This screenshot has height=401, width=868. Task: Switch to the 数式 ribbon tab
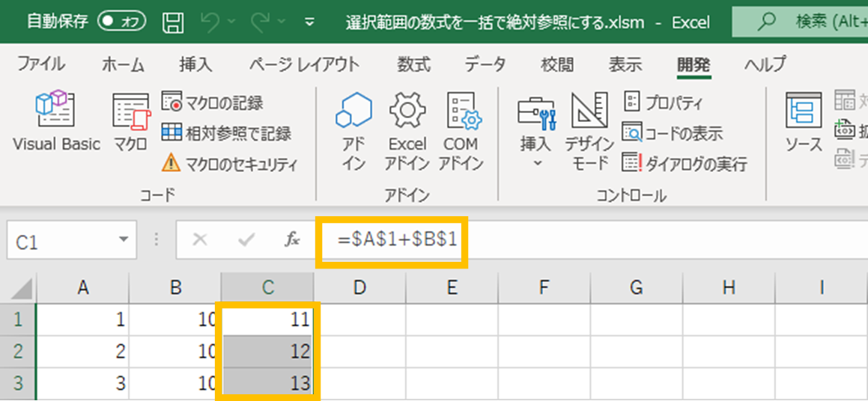pos(413,64)
